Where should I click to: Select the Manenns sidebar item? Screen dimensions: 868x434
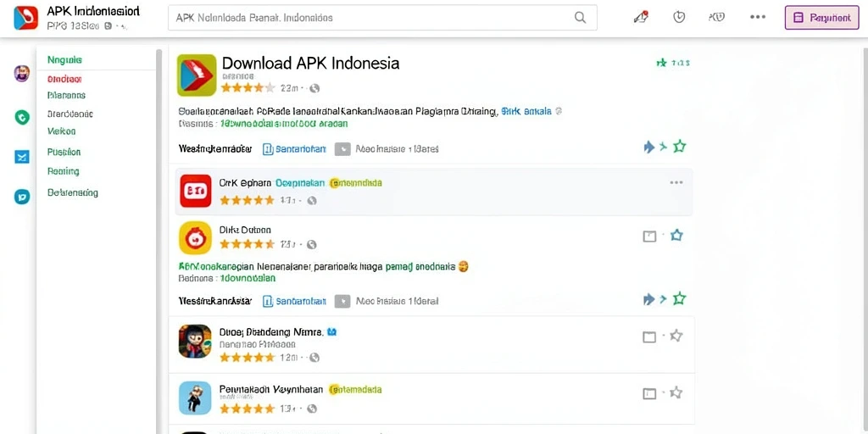click(66, 95)
